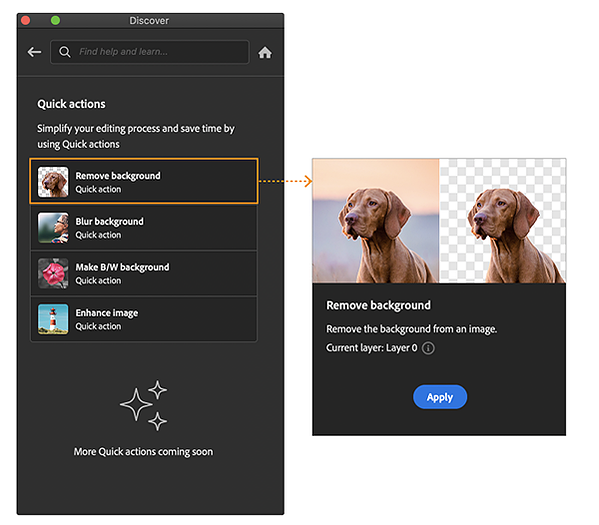Open the layer info icon beside Layer 0
This screenshot has width=599, height=525.
(x=428, y=348)
